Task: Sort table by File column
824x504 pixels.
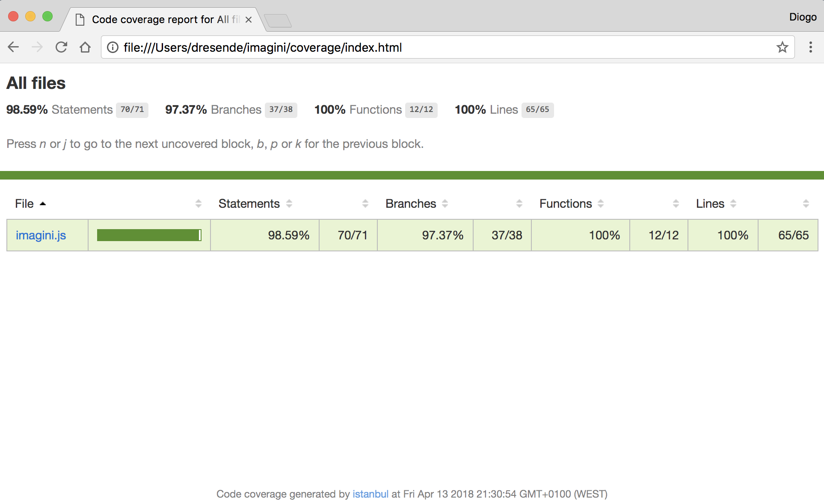Action: [x=24, y=203]
